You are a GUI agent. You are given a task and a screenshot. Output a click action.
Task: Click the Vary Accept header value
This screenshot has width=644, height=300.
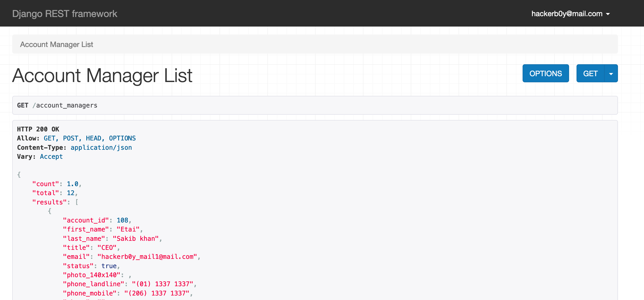click(x=51, y=157)
